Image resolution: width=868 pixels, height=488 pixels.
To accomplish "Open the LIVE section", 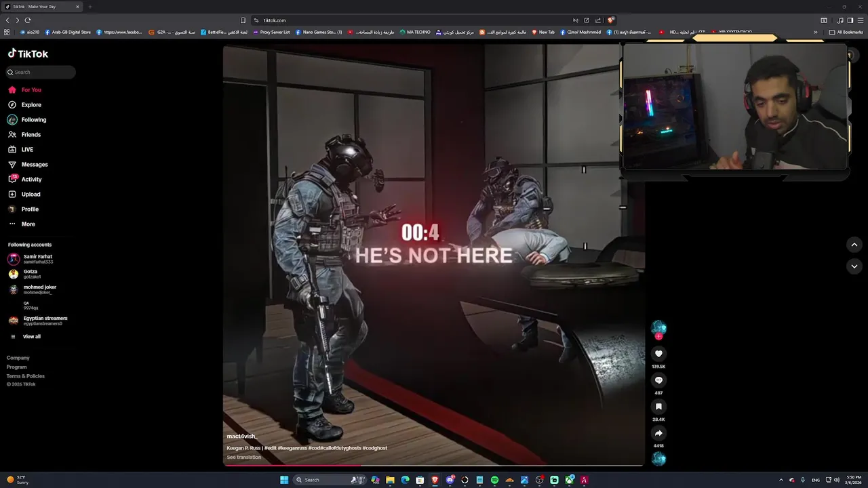I will tap(20, 149).
